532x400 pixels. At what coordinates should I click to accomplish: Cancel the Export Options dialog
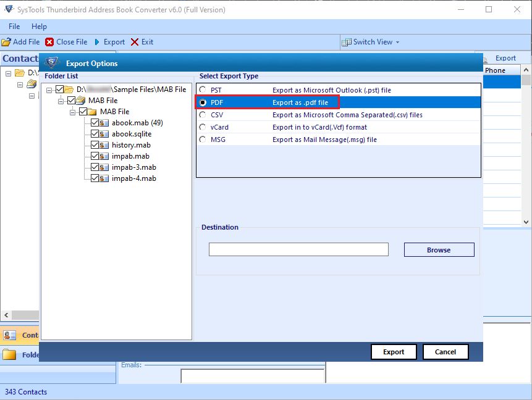(x=445, y=352)
